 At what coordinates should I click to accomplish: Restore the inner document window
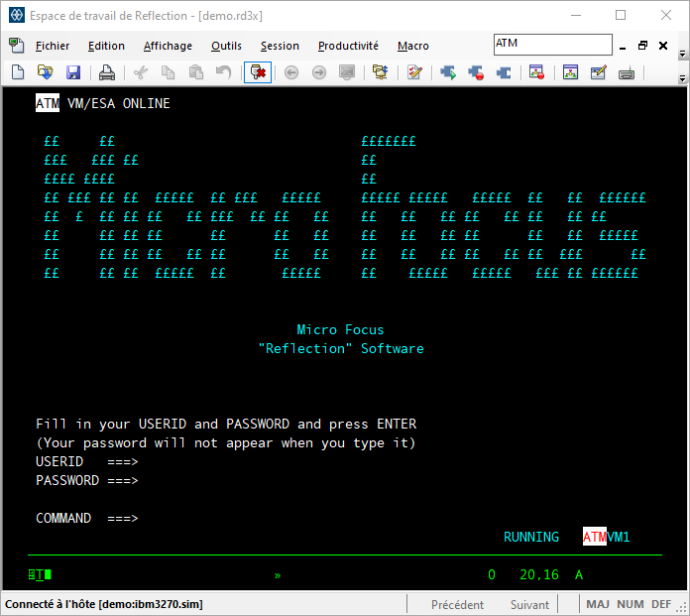[x=643, y=46]
